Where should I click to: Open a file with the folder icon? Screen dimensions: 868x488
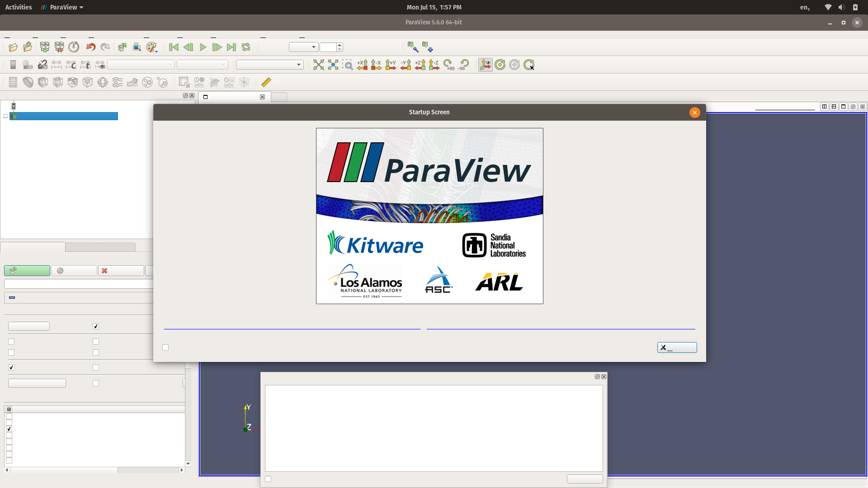(x=13, y=47)
